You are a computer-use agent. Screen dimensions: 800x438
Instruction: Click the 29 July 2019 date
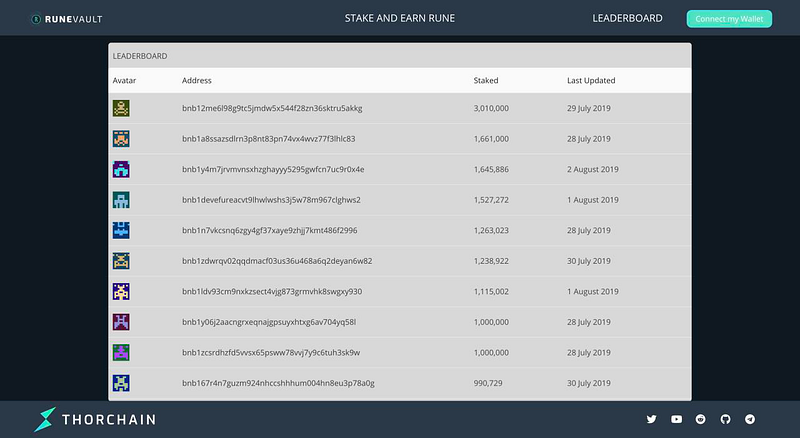(589, 108)
